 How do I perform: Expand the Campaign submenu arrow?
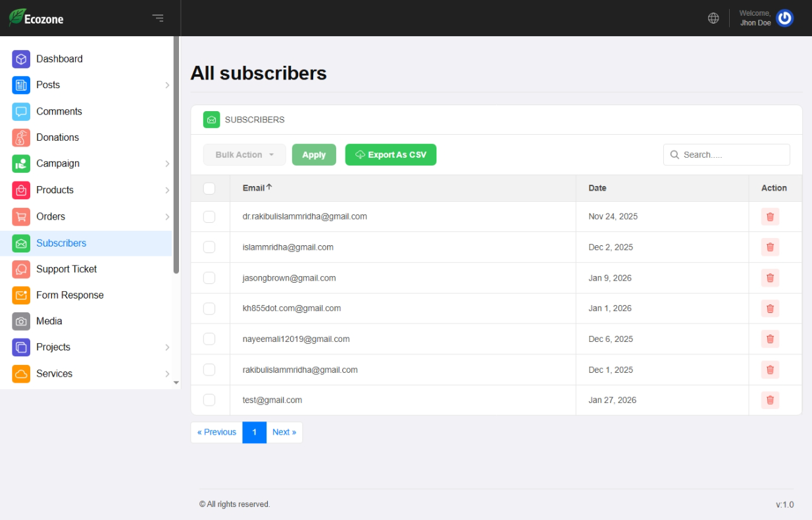click(167, 164)
